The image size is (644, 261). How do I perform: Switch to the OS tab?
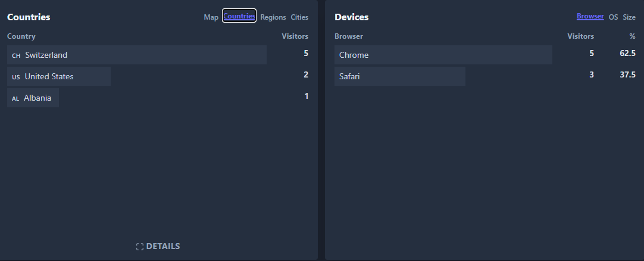[x=613, y=17]
